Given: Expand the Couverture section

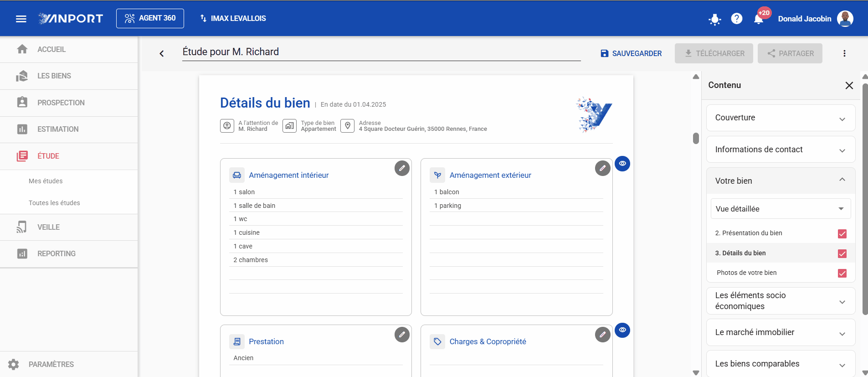Looking at the screenshot, I should pos(781,118).
